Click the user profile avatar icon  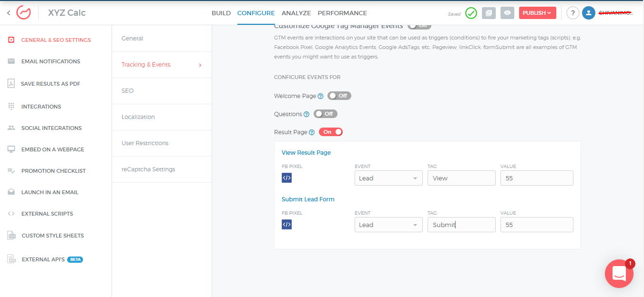coord(589,13)
